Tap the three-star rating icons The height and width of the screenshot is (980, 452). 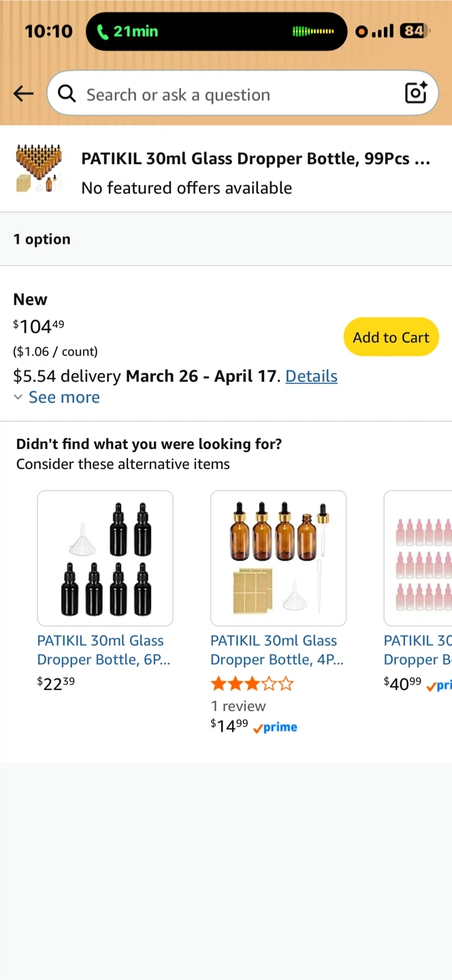(x=252, y=683)
